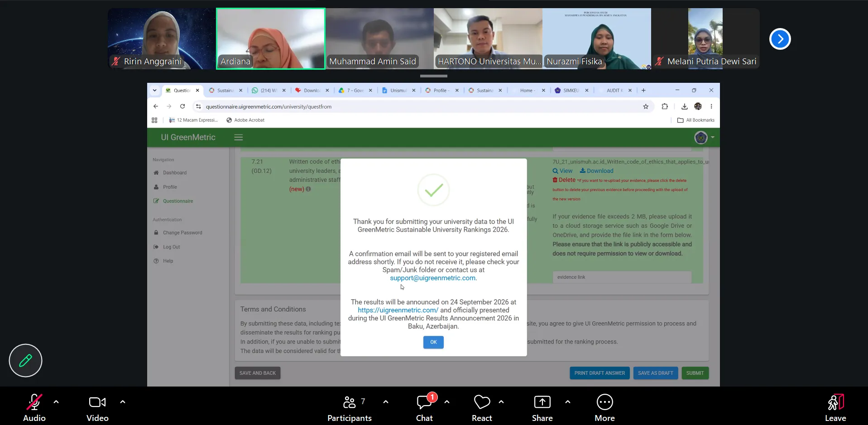Image resolution: width=868 pixels, height=425 pixels.
Task: Open the https://uigreenmetric.com/ link
Action: click(398, 310)
